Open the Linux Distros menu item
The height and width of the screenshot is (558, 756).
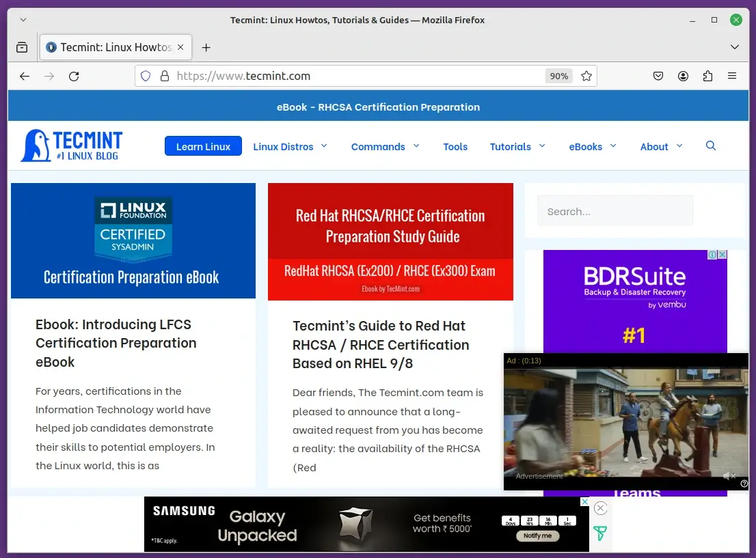[283, 146]
